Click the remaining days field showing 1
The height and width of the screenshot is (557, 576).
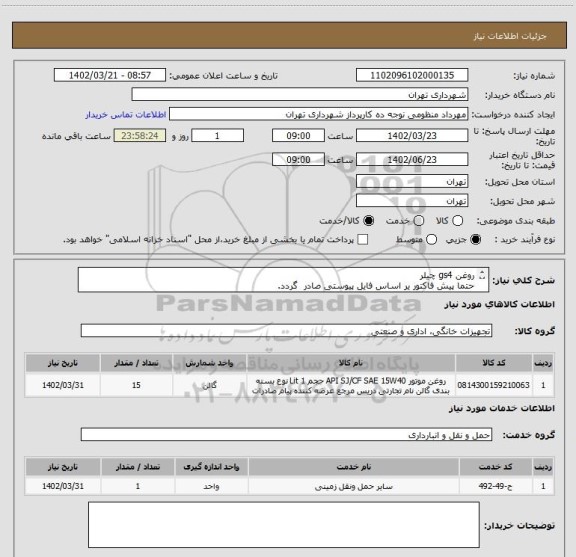(x=217, y=136)
